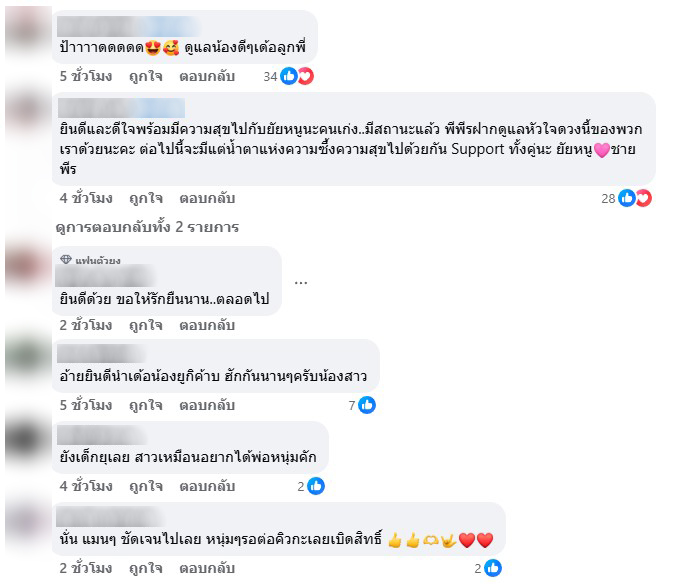Click ถูกใจ under the อ้ายยินดีนำเด้อ comment
This screenshot has width=692, height=584.
(145, 405)
